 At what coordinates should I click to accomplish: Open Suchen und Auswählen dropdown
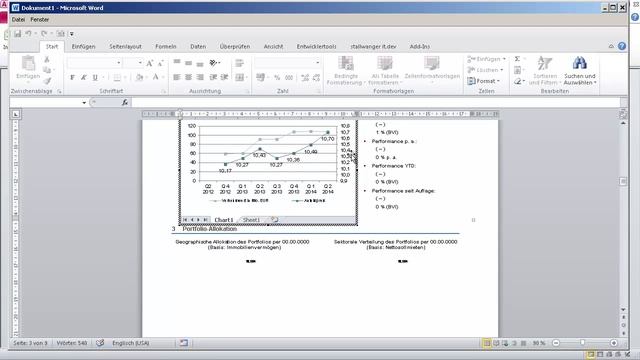[580, 71]
